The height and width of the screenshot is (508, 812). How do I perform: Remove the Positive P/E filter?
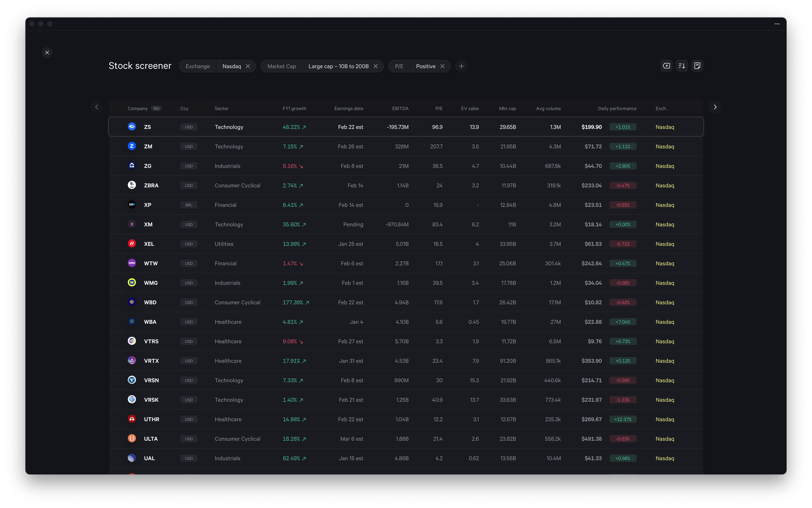pyautogui.click(x=443, y=66)
